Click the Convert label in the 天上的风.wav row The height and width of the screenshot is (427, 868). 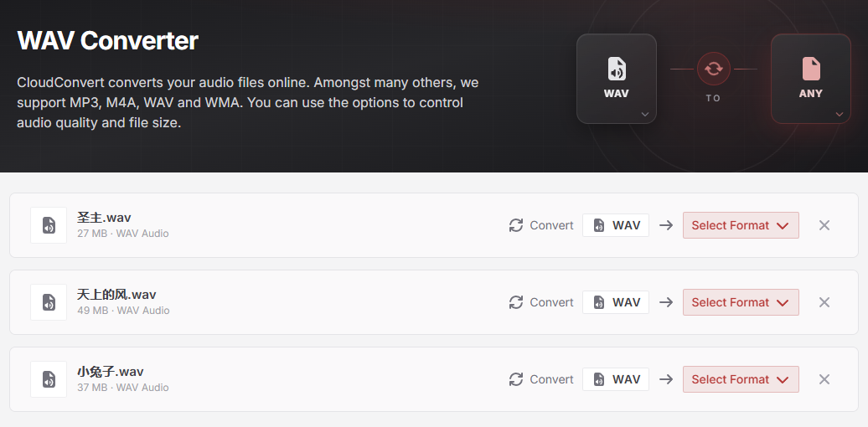coord(551,302)
